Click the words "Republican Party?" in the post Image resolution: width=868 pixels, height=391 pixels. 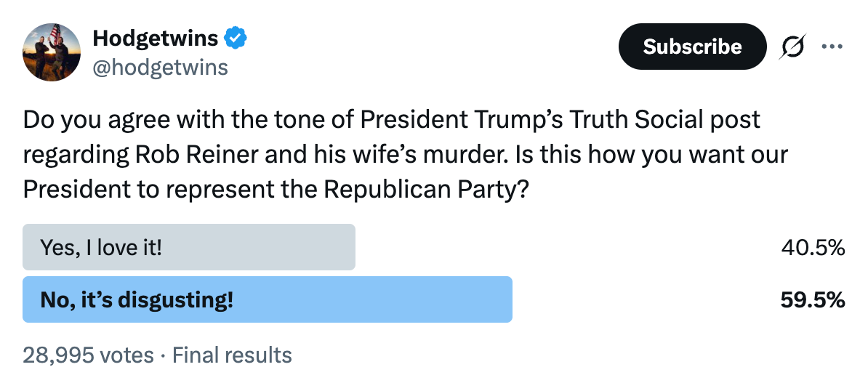[x=426, y=189]
